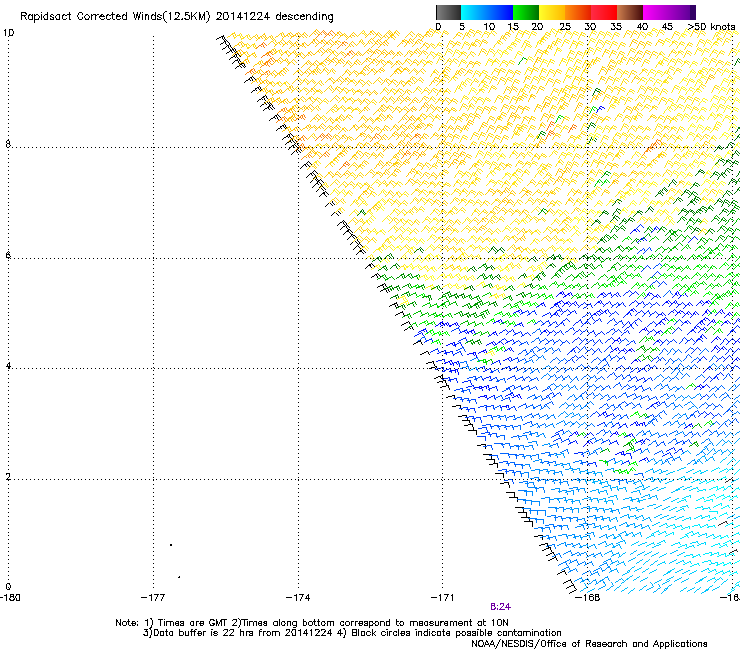Click the cyan-blue 5-15 knots color segment
The width and height of the screenshot is (740, 650).
tap(487, 12)
